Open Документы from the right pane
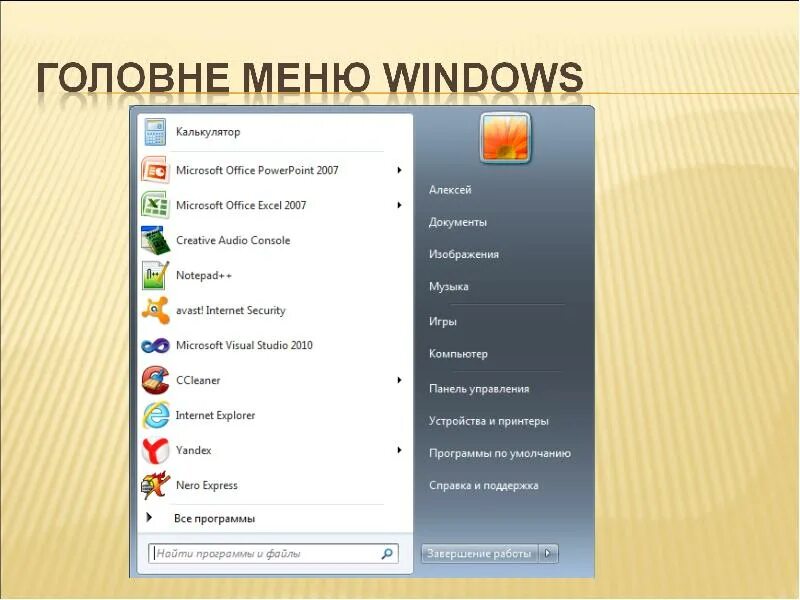 [458, 222]
